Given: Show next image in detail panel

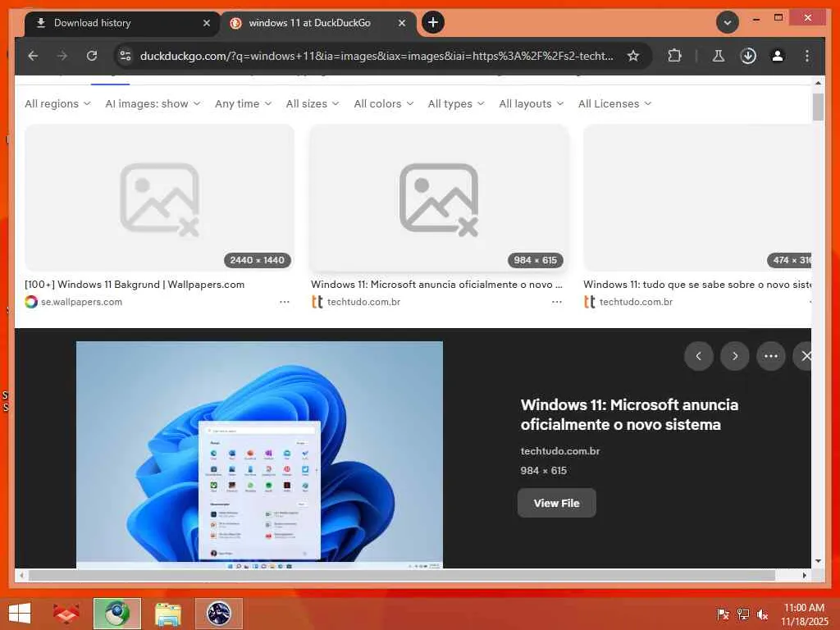Looking at the screenshot, I should [x=734, y=356].
